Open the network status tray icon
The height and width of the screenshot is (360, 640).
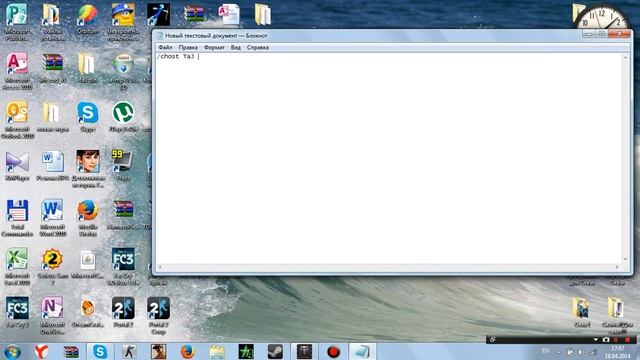pos(592,351)
